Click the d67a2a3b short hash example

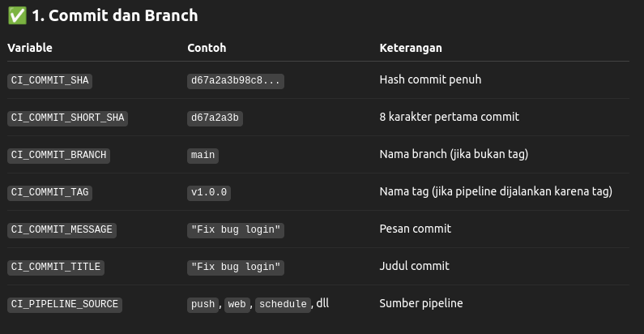pos(215,118)
